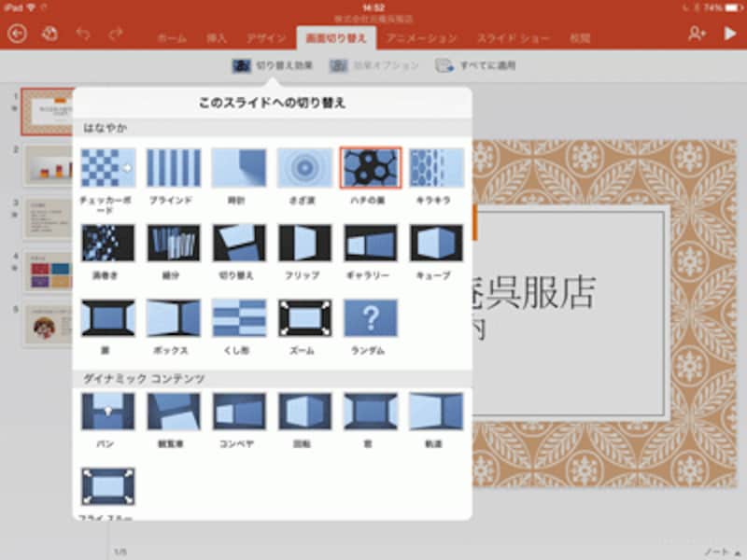Select the 回転 rotate dynamic transition
Image resolution: width=747 pixels, height=560 pixels.
click(305, 412)
